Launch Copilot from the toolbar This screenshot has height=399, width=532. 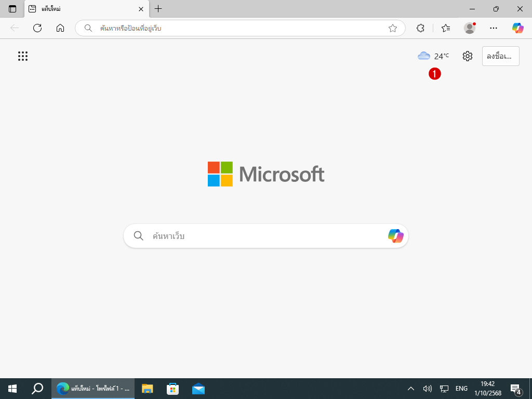coord(517,28)
